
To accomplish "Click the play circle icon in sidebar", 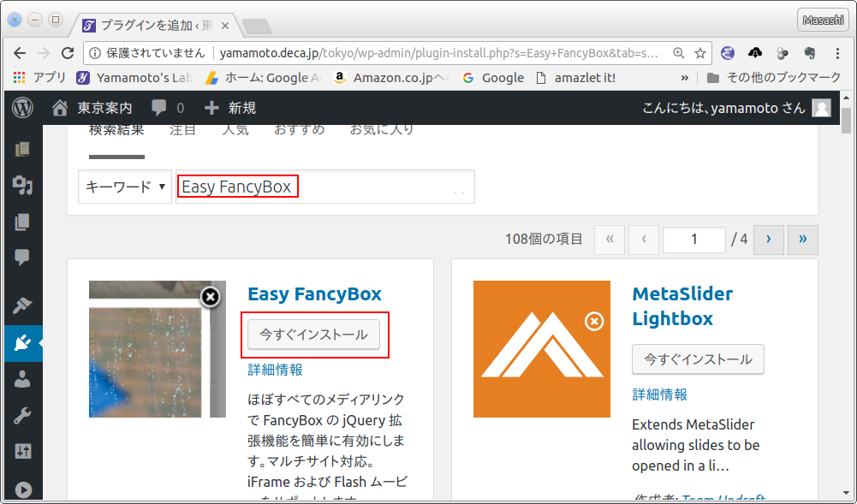I will coord(22,489).
